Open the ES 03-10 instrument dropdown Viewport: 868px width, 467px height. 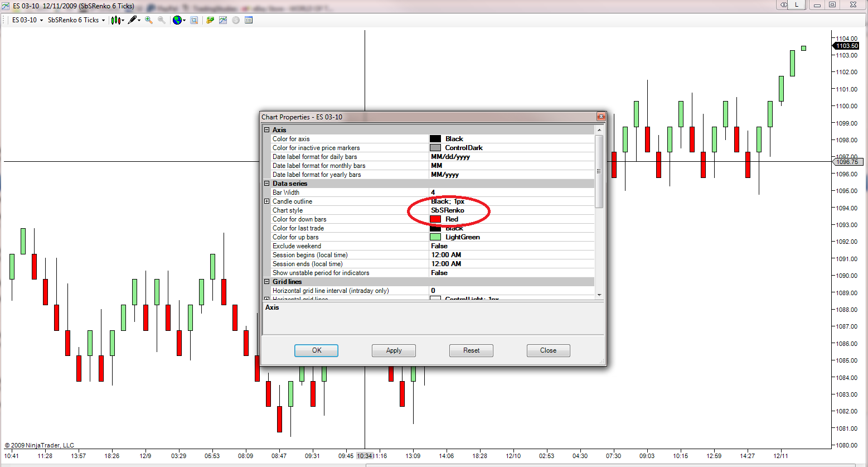27,20
